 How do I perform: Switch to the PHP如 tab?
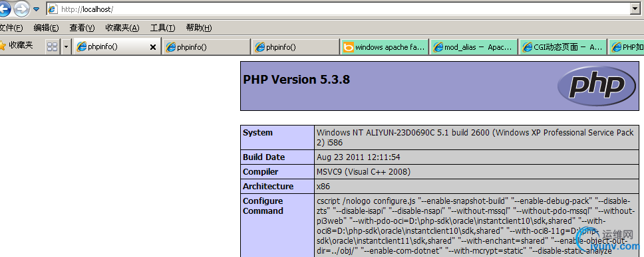click(x=626, y=46)
